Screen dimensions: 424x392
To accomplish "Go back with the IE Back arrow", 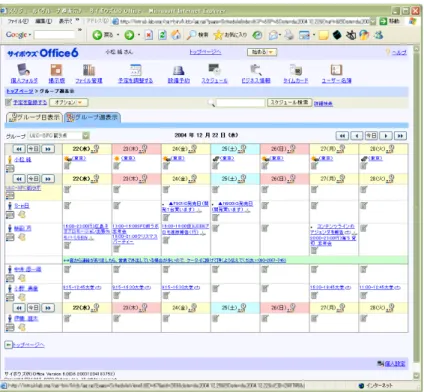I will click(x=97, y=35).
